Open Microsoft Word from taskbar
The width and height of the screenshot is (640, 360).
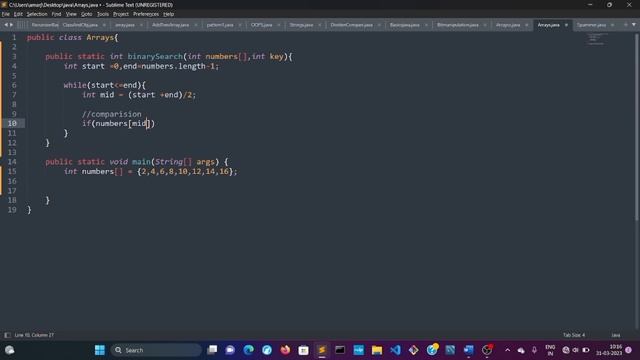469,350
